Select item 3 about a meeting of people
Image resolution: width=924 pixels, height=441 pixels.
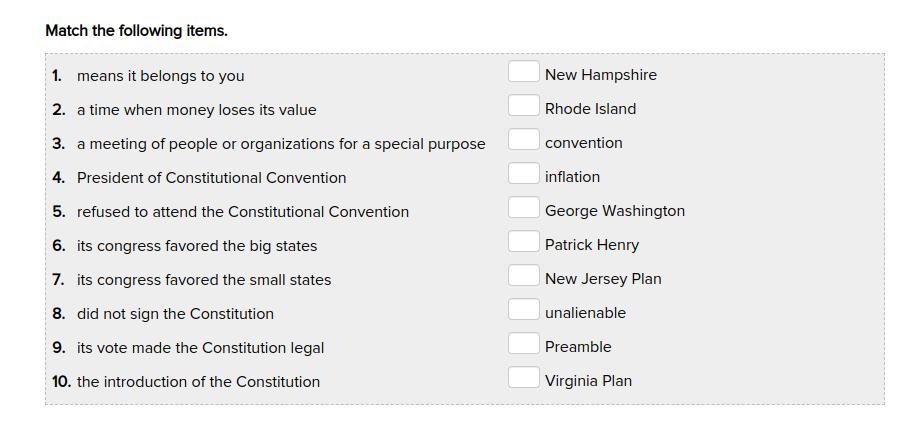click(281, 144)
